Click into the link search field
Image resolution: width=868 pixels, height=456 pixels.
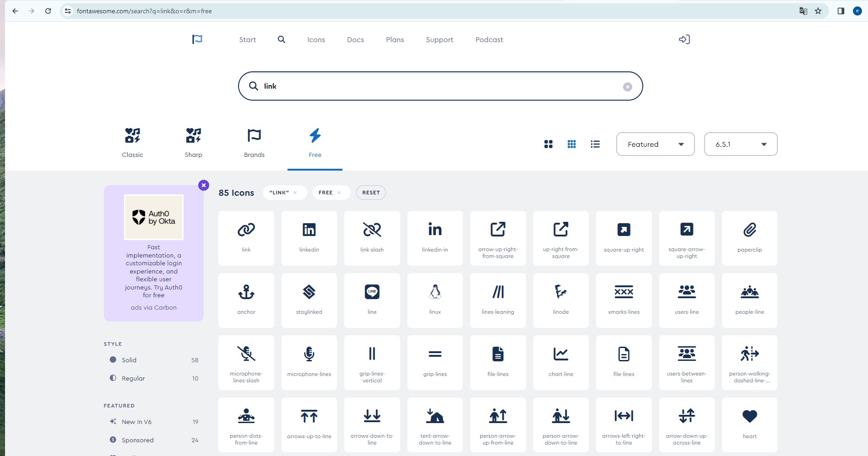(x=440, y=86)
